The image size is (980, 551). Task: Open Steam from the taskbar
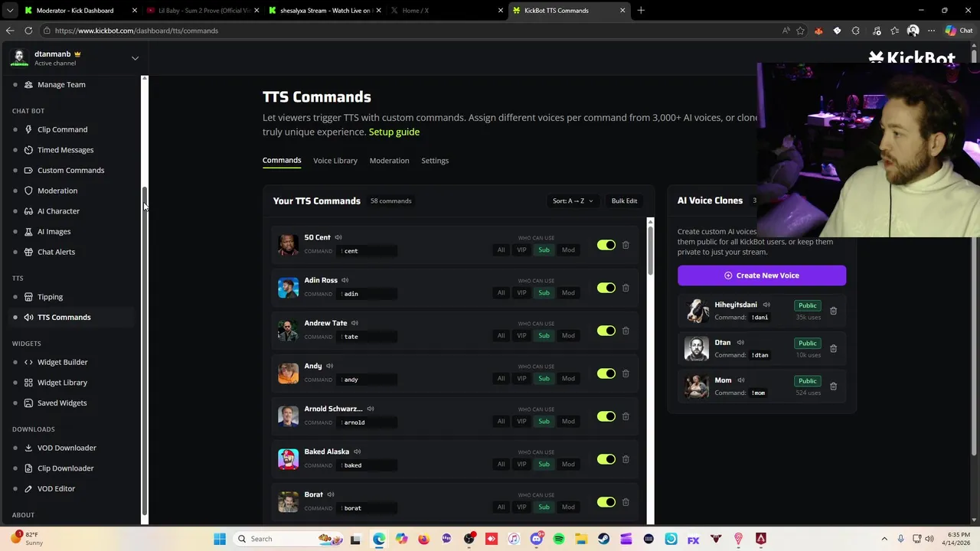tap(604, 539)
